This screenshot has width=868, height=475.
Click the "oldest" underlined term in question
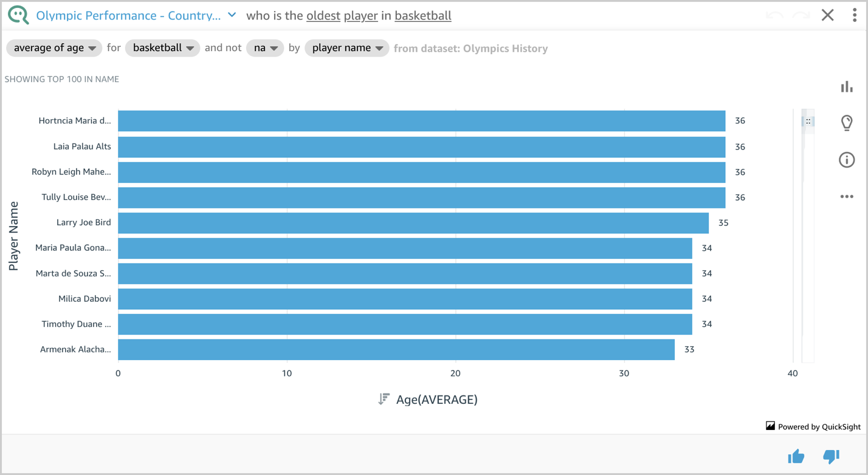click(323, 16)
